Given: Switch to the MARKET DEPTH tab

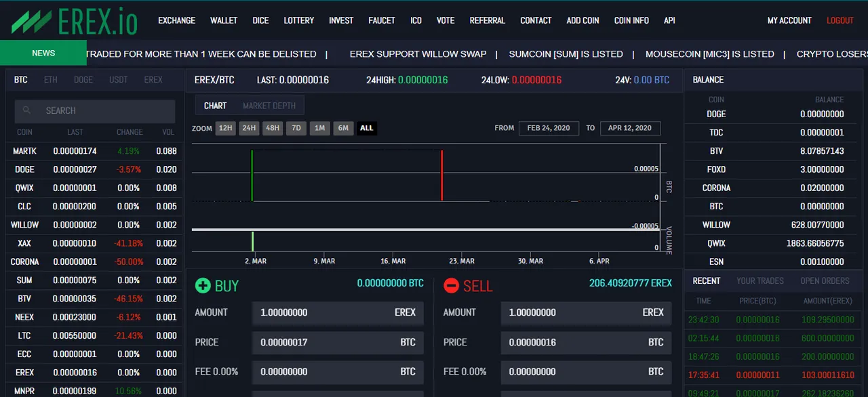Looking at the screenshot, I should [269, 106].
